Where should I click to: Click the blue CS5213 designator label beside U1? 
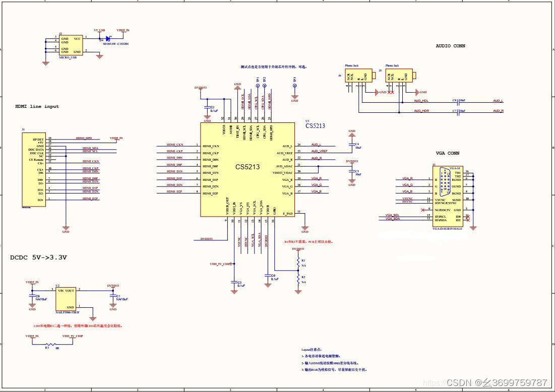315,125
